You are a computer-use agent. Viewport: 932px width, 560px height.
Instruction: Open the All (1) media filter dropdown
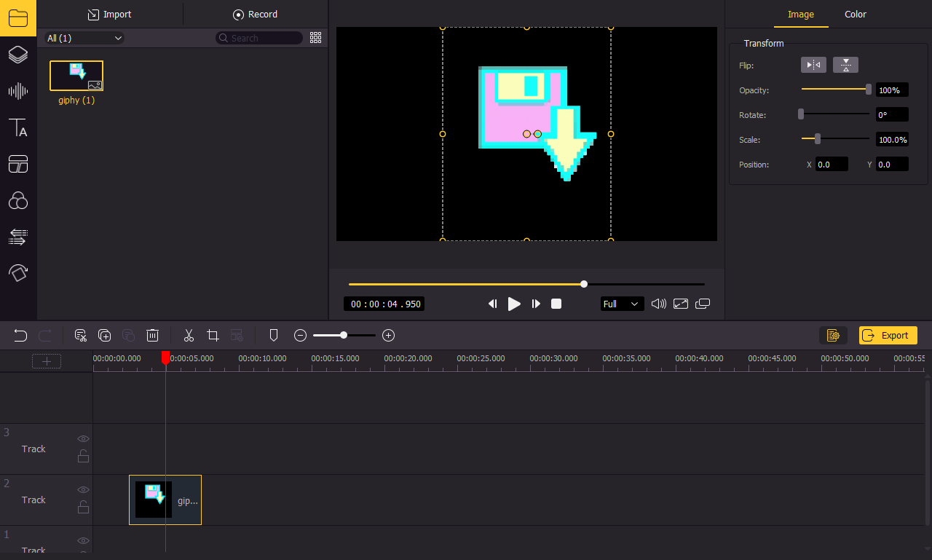coord(84,38)
